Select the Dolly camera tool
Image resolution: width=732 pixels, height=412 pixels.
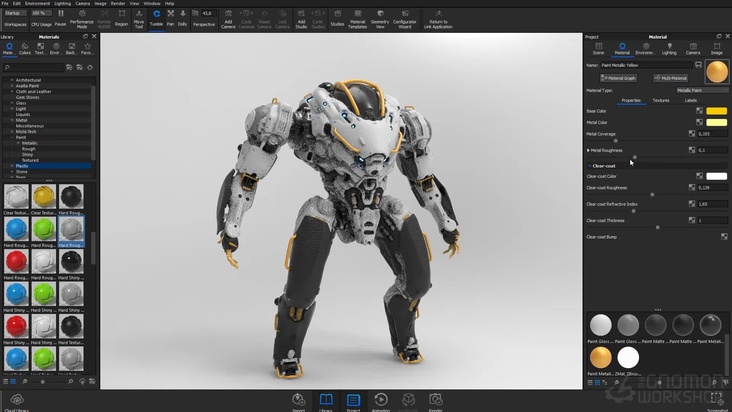coord(183,18)
